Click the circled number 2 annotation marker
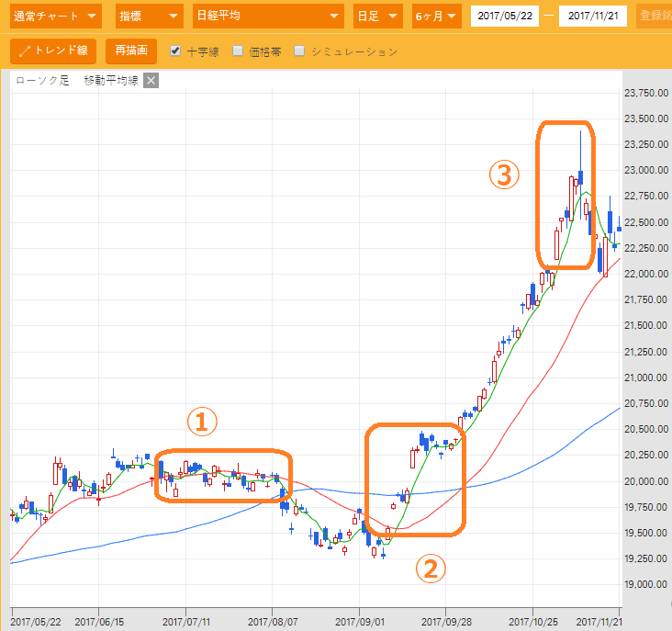The image size is (672, 631). pyautogui.click(x=432, y=569)
